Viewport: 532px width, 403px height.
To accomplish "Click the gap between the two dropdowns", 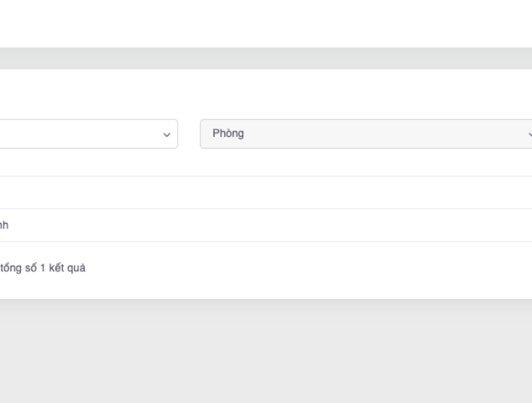I will (189, 133).
